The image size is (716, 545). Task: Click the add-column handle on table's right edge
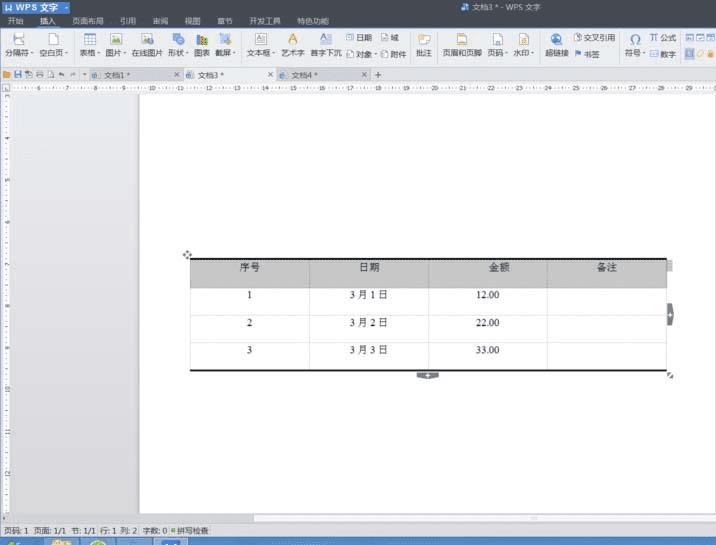click(x=670, y=314)
